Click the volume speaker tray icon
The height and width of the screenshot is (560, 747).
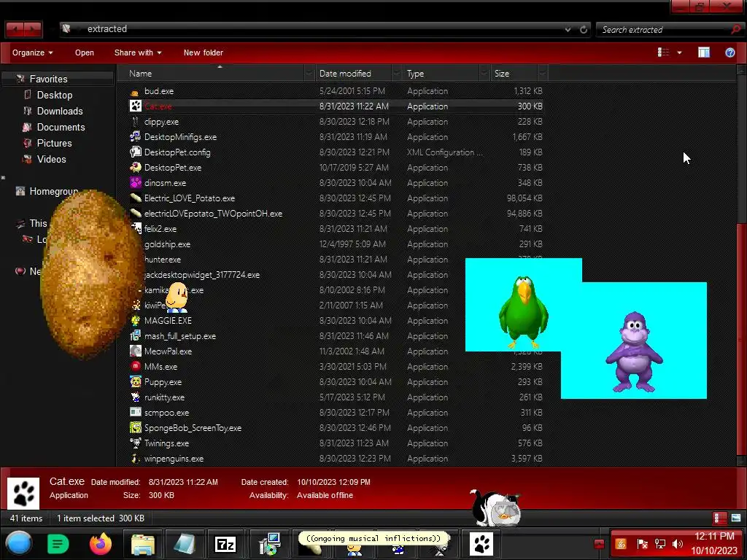coord(678,544)
